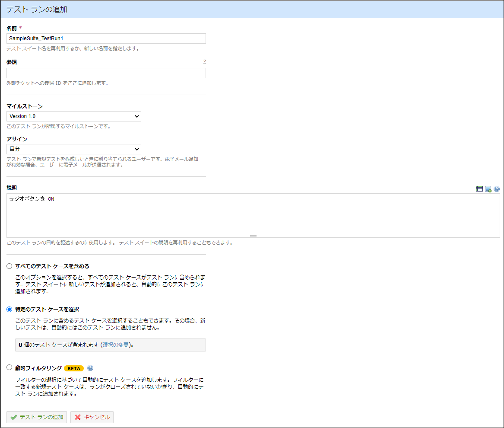Click the description textarea resize handle
Image resolution: width=504 pixels, height=428 pixels.
(x=253, y=235)
